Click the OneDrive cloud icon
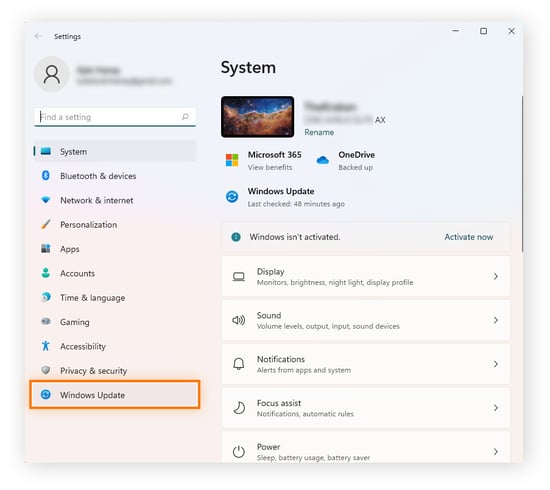This screenshot has height=490, width=550. (x=323, y=160)
